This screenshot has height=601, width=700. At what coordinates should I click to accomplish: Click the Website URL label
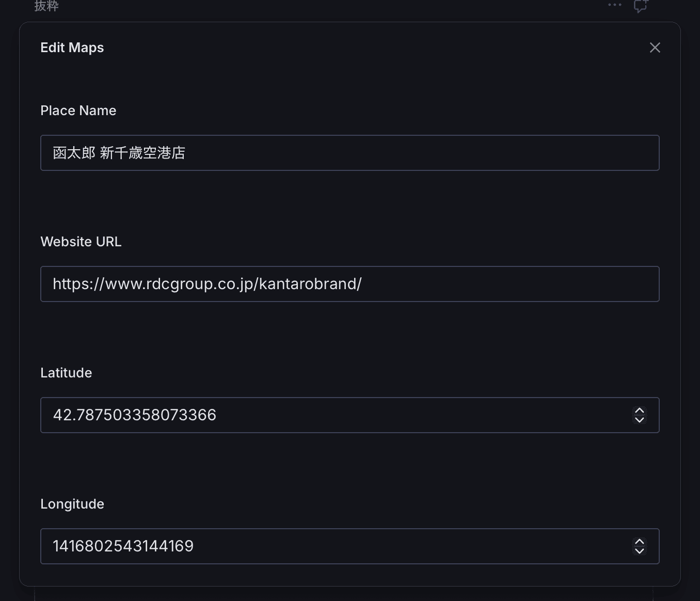tap(81, 242)
